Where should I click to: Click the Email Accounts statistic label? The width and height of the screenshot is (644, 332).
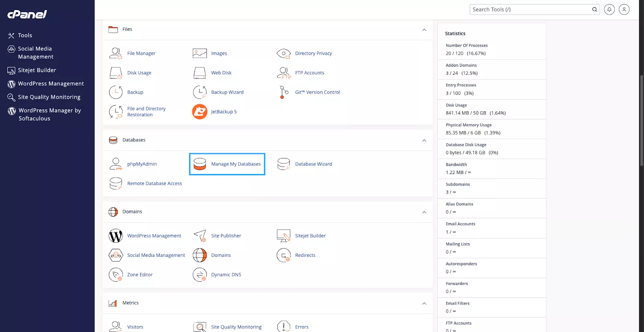tap(460, 224)
